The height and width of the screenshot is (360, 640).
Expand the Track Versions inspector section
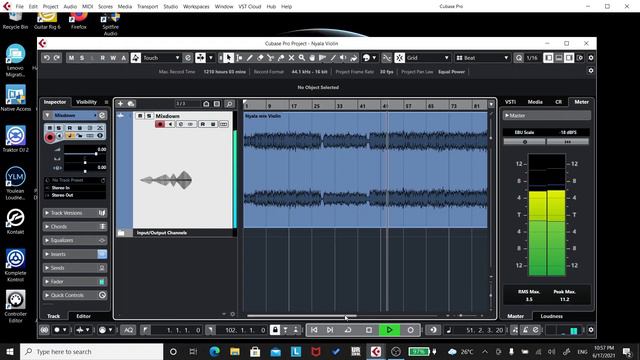(x=74, y=213)
